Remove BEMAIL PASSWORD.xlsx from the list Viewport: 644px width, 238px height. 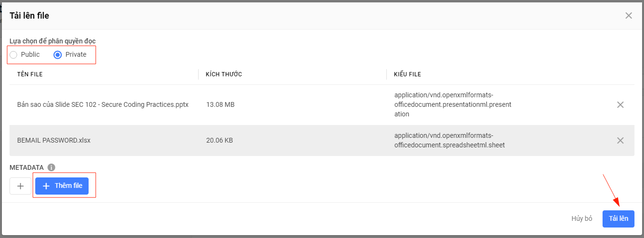(620, 141)
